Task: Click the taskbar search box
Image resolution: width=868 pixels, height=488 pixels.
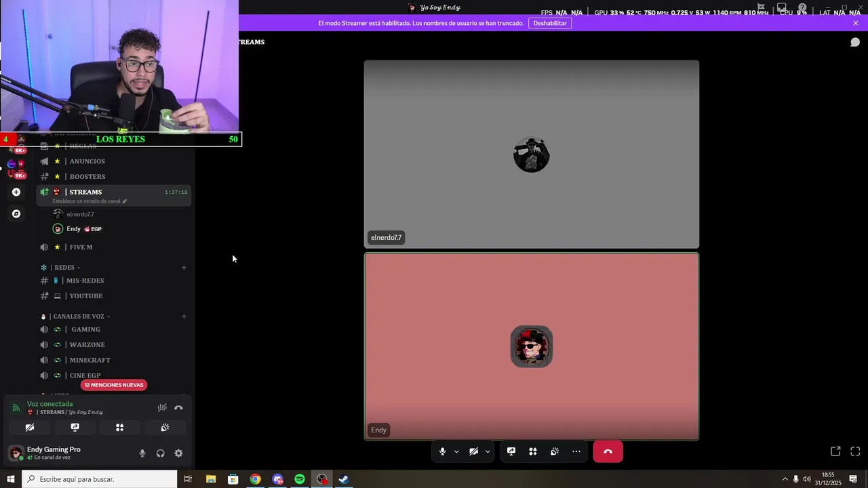Action: [100, 479]
